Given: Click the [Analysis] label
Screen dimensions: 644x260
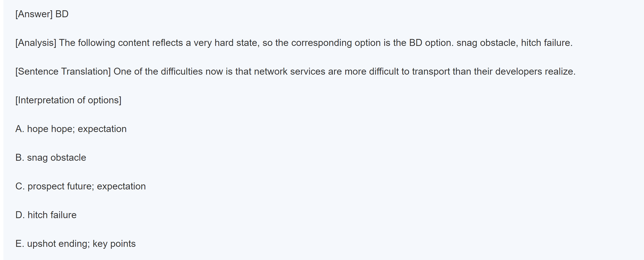Looking at the screenshot, I should coord(36,43).
